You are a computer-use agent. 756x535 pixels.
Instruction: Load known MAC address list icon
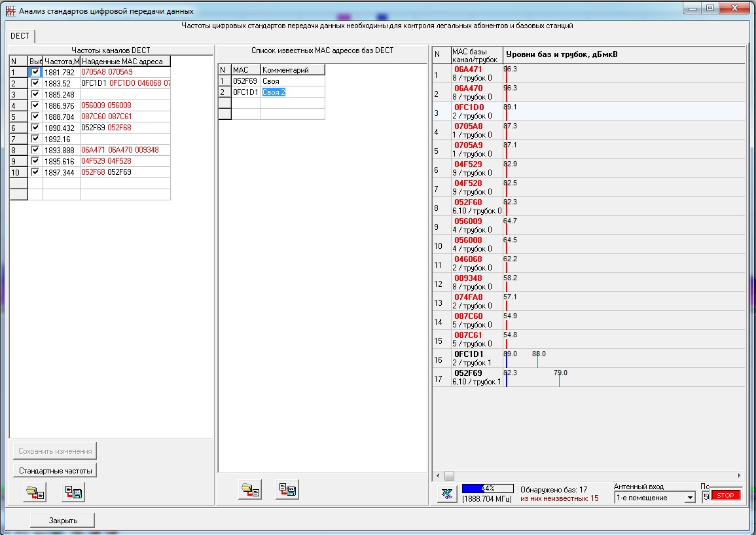pos(250,490)
